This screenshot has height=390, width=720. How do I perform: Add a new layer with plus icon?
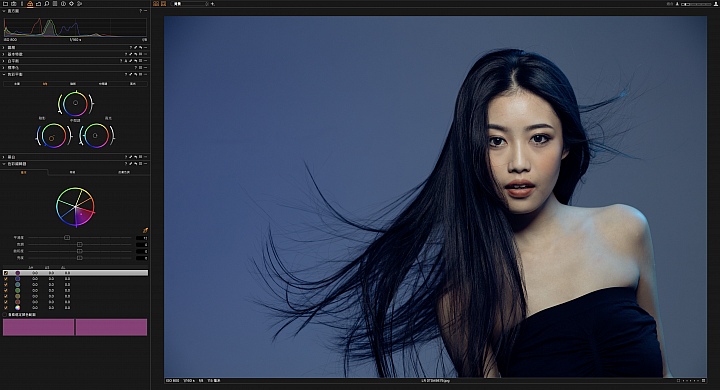click(213, 4)
